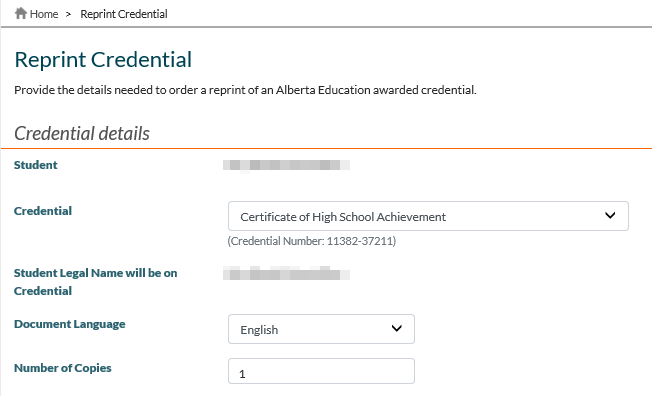652x406 pixels.
Task: Click the reprint instructions description text
Action: click(245, 90)
